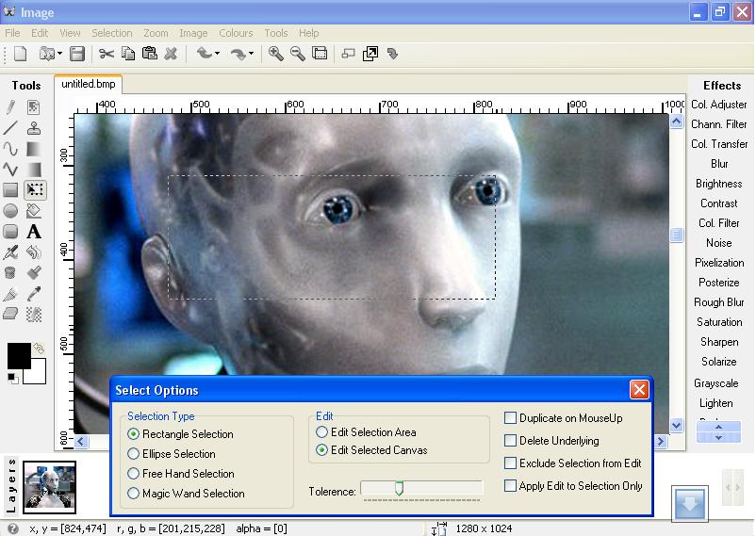
Task: Open the dropdown arrow next to Open icon
Action: (59, 54)
